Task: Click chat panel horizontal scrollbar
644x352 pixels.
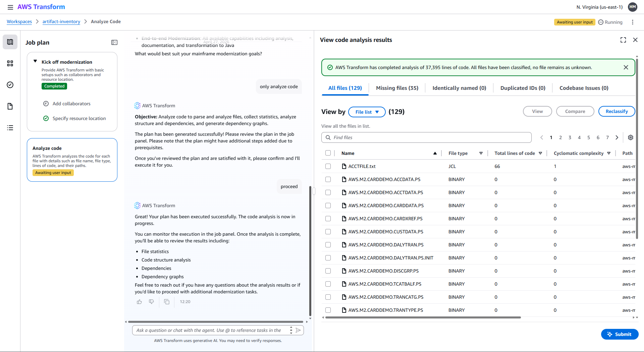Action: 216,322
